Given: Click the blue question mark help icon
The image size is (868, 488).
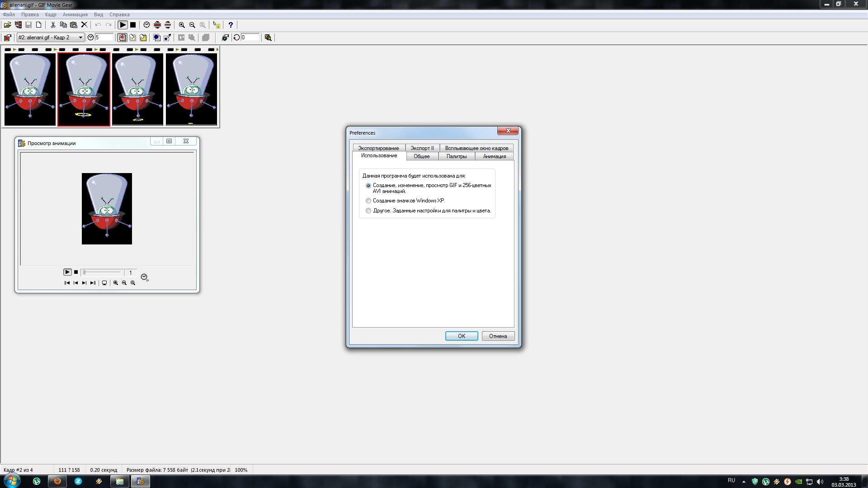Looking at the screenshot, I should tap(231, 25).
